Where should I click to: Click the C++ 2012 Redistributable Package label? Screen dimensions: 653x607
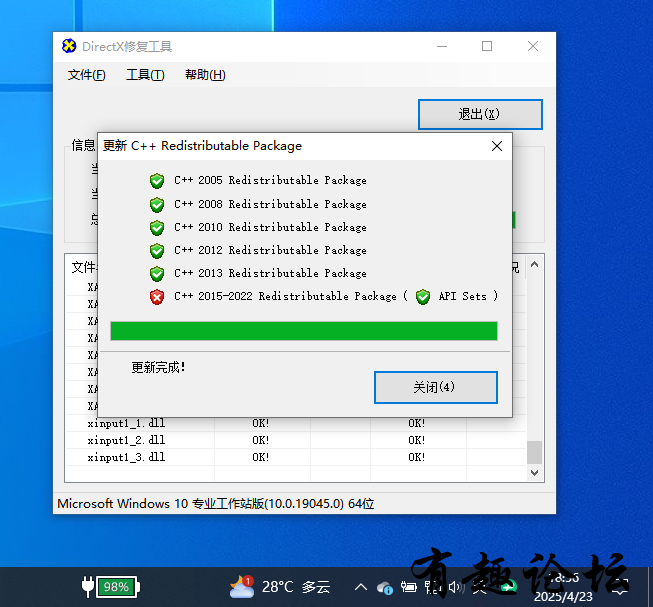[270, 250]
